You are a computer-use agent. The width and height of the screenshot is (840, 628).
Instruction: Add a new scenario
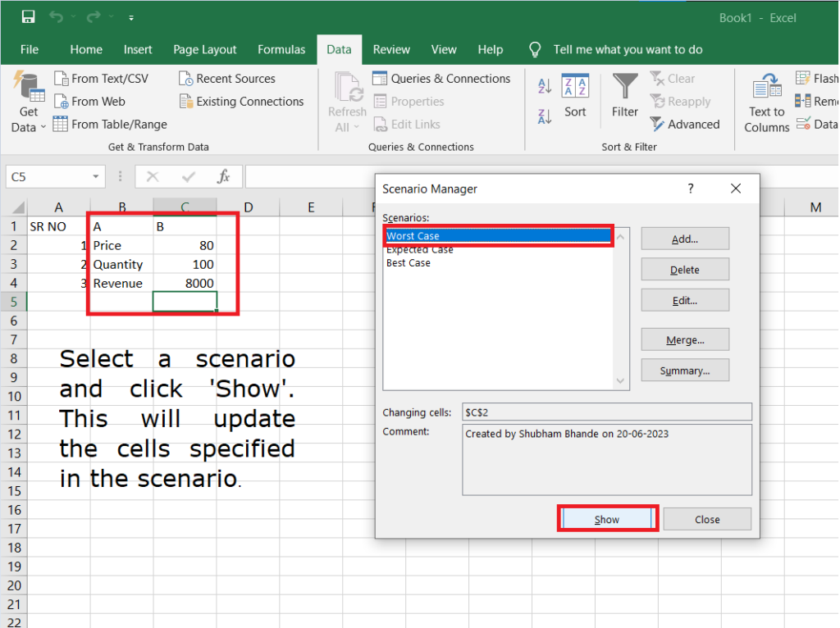pos(684,239)
